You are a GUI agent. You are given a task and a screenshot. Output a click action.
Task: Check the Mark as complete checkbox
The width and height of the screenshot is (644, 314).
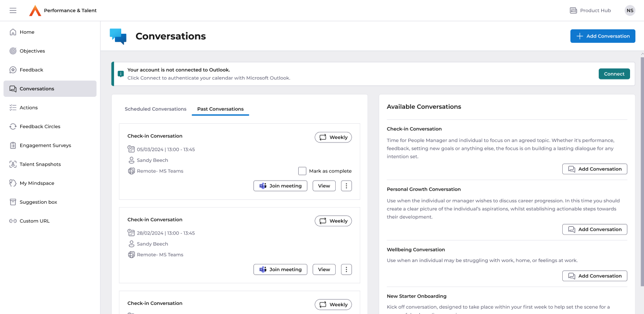302,171
